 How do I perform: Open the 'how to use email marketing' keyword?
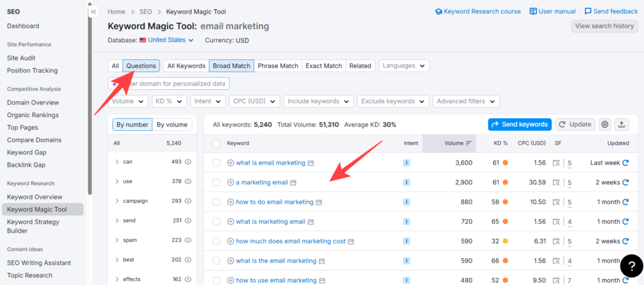point(277,281)
